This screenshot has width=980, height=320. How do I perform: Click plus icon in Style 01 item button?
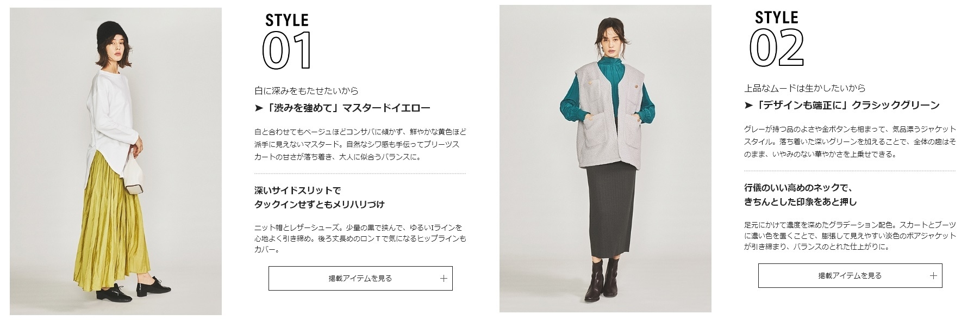(x=444, y=279)
